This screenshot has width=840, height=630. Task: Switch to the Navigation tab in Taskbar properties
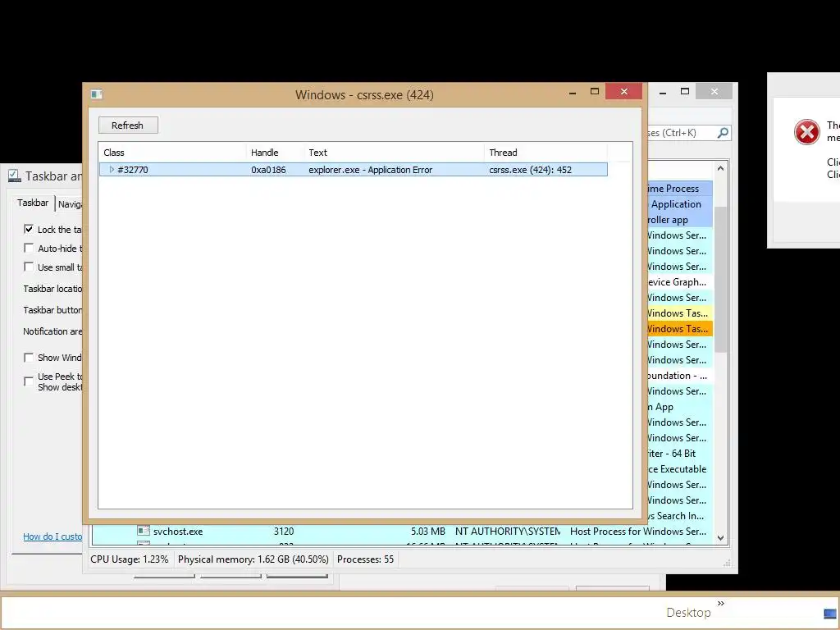(70, 204)
